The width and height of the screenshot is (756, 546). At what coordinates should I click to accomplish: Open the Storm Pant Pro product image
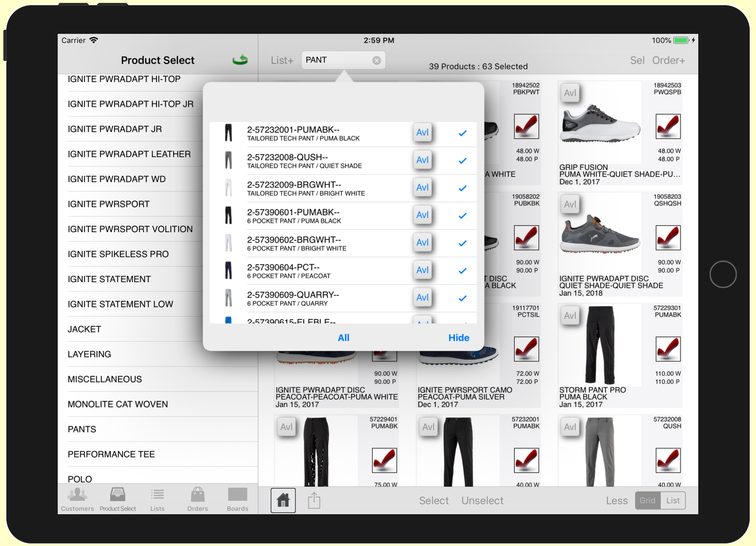(600, 345)
